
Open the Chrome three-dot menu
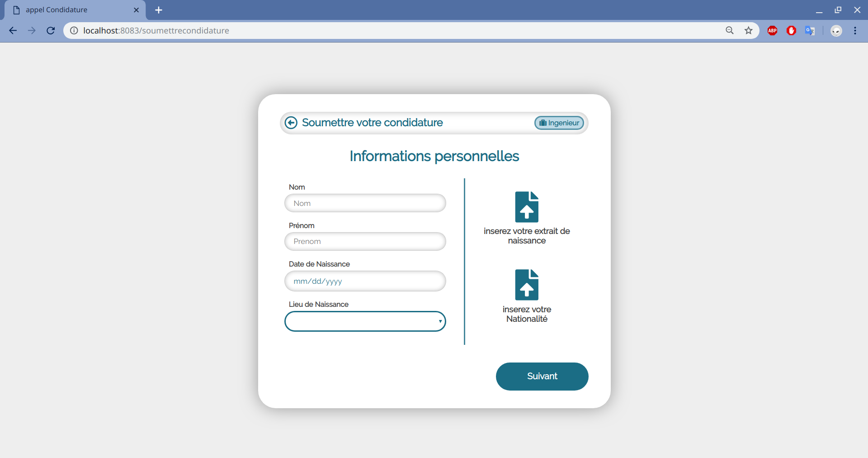coord(855,30)
